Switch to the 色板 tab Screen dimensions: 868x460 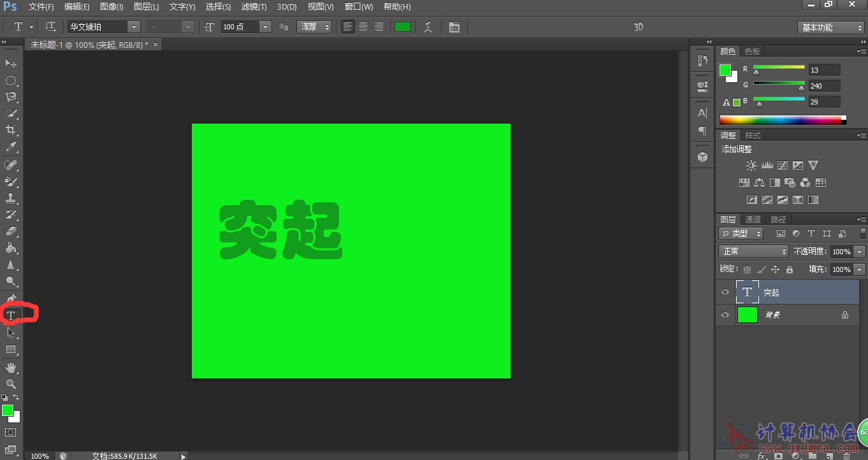pyautogui.click(x=752, y=51)
